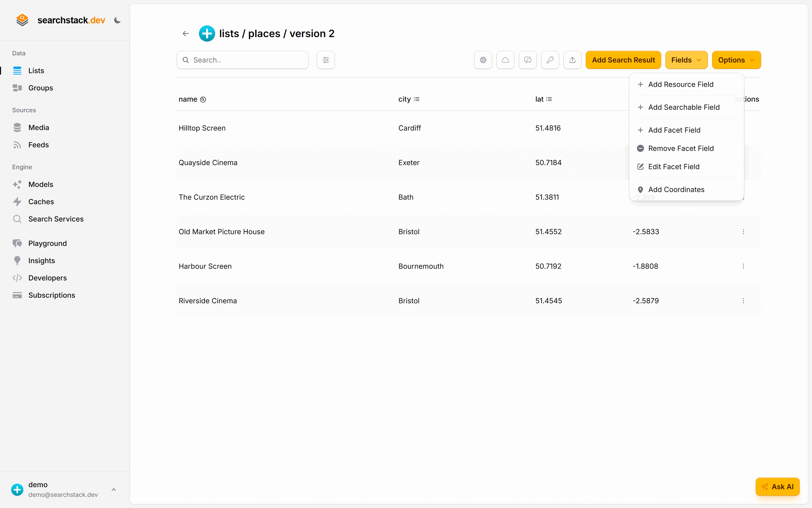Open Caches in sidebar
This screenshot has height=508, width=812.
tap(65, 202)
